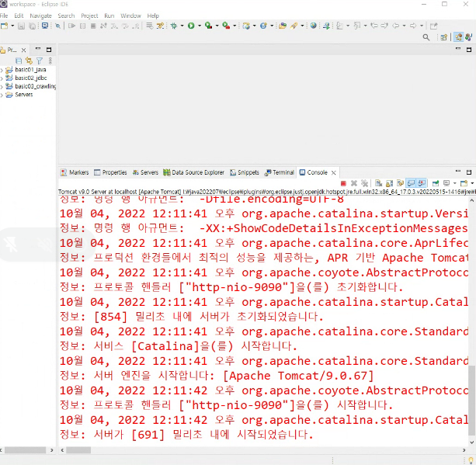Click the main toolbar Terminate icon
This screenshot has height=465, width=476.
(x=93, y=26)
